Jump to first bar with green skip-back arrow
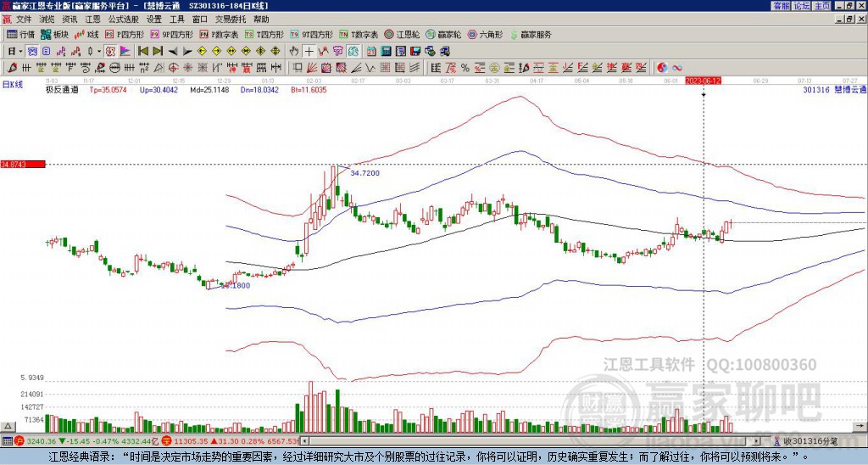 (x=143, y=52)
